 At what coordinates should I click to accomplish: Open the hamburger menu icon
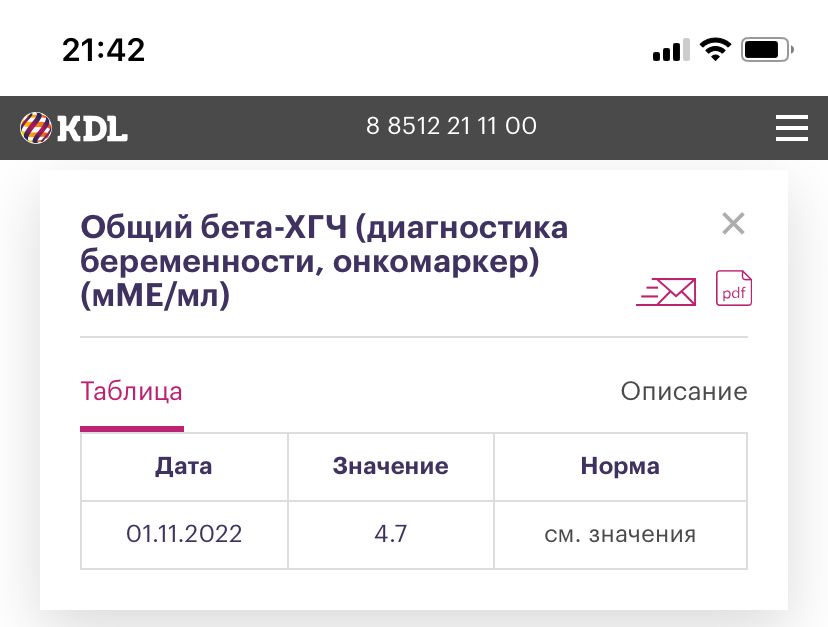coord(791,128)
